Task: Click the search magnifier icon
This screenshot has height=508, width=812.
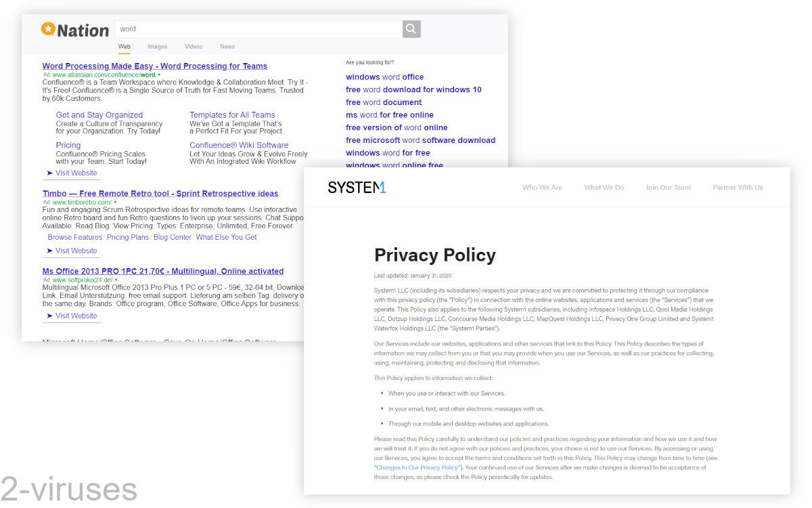Action: click(x=411, y=28)
